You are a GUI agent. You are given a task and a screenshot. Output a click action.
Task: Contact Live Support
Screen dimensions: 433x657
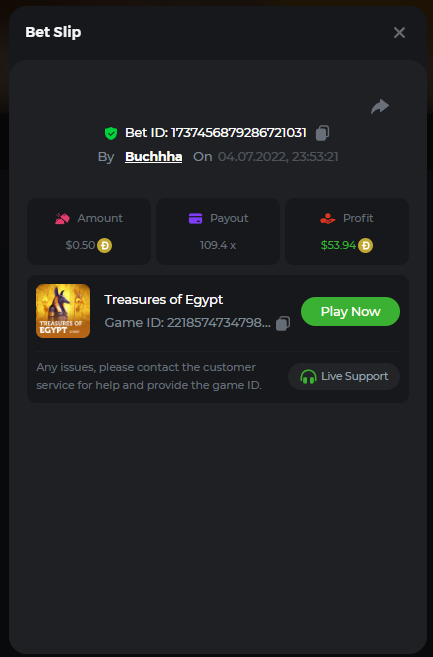[x=344, y=376]
